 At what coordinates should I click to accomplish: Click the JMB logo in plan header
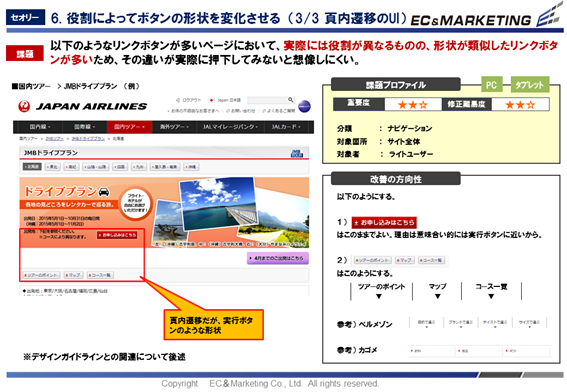(297, 153)
